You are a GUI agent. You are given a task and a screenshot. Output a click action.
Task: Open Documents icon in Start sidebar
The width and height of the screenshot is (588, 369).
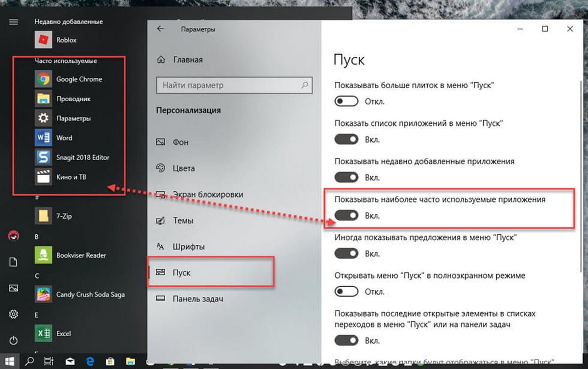click(x=13, y=262)
